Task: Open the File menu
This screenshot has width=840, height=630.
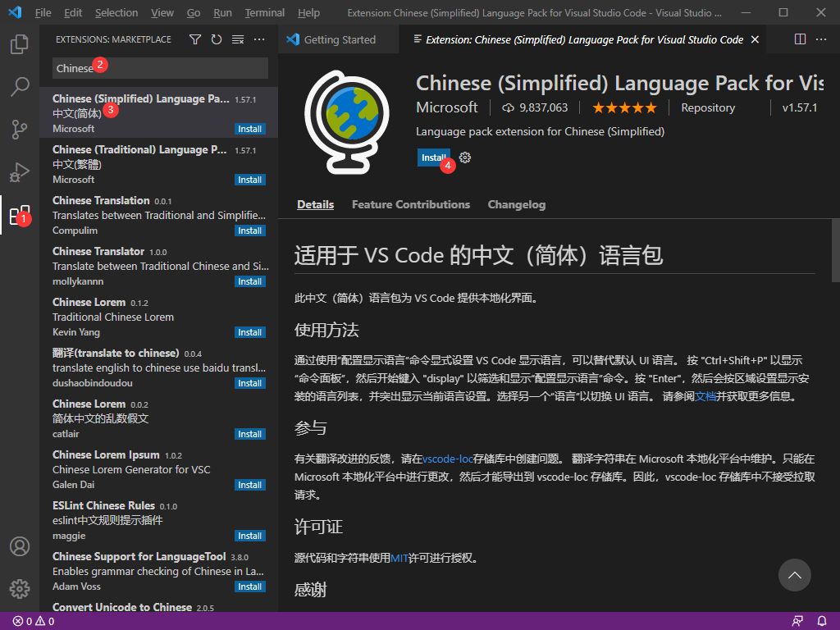Action: pyautogui.click(x=43, y=12)
